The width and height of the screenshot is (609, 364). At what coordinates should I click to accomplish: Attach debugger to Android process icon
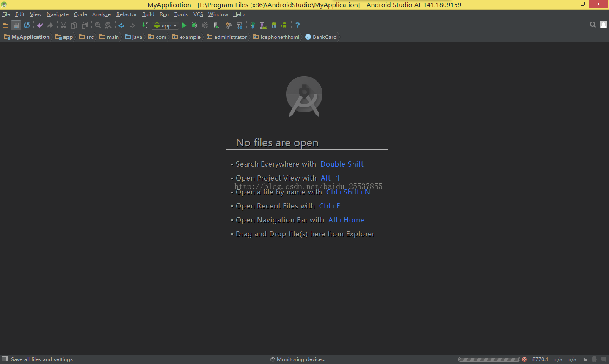216,25
